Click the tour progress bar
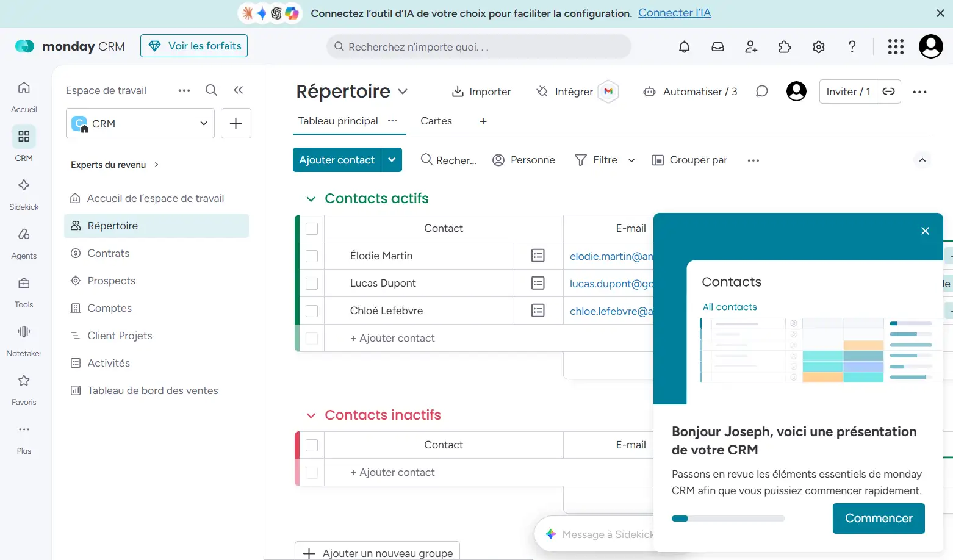 (728, 519)
